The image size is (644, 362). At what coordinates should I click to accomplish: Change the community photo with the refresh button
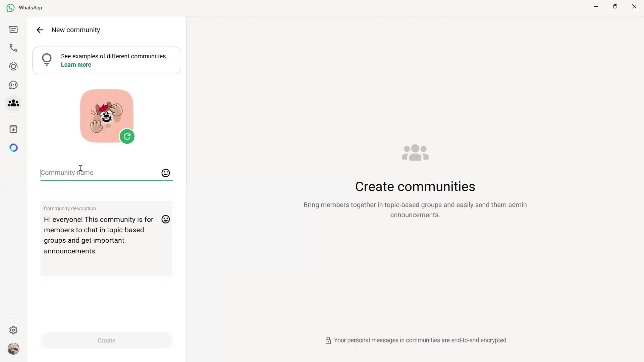click(x=126, y=136)
